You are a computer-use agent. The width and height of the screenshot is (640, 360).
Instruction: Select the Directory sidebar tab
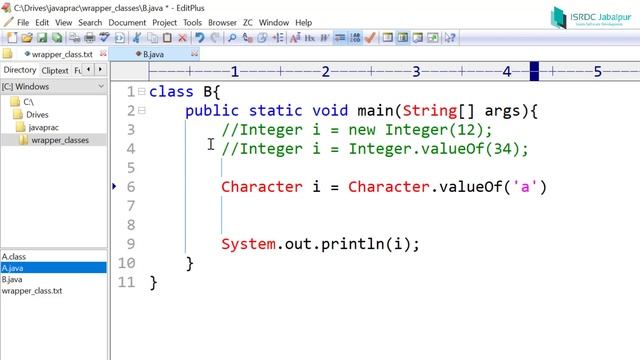point(20,70)
